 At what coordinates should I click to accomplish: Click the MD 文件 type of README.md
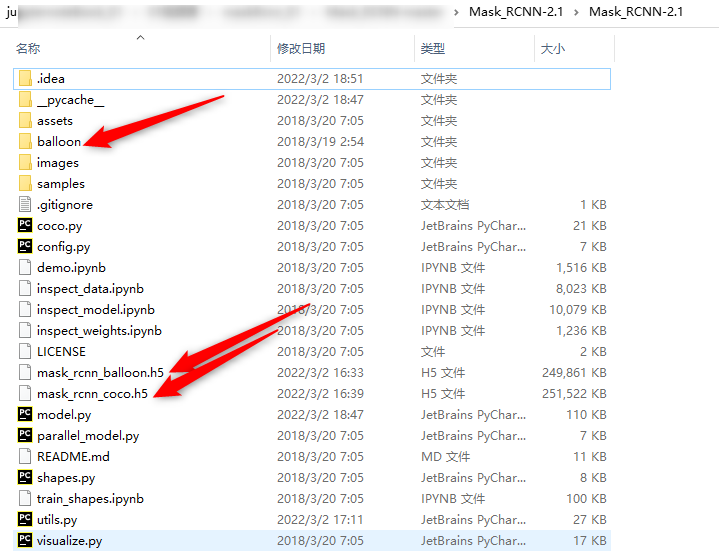(x=445, y=456)
